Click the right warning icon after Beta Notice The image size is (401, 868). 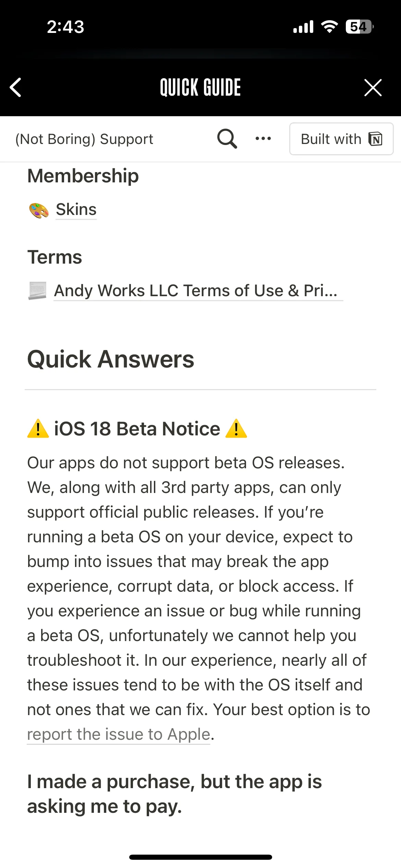coord(236,429)
